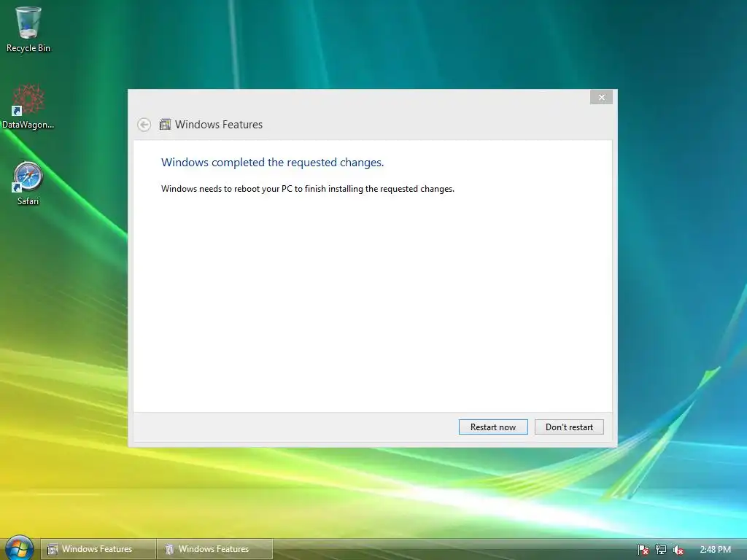Open the network tray icon
This screenshot has height=560, width=747.
coord(660,550)
